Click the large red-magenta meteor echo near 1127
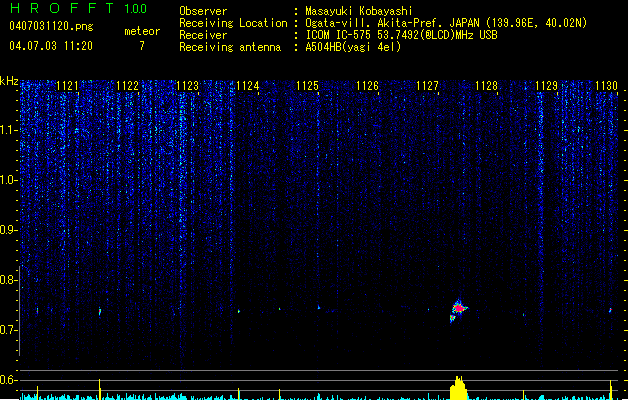The height and width of the screenshot is (400, 629). (458, 310)
